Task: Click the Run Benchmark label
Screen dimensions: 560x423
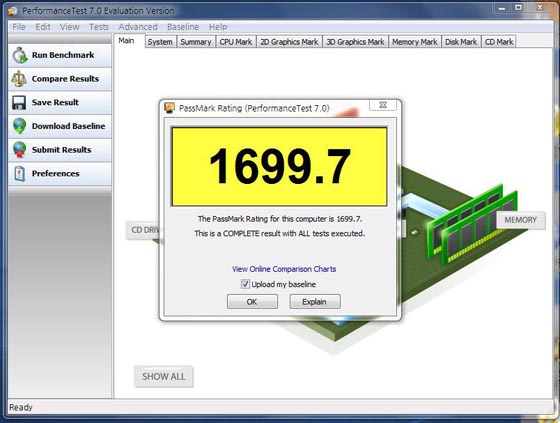Action: pyautogui.click(x=63, y=55)
